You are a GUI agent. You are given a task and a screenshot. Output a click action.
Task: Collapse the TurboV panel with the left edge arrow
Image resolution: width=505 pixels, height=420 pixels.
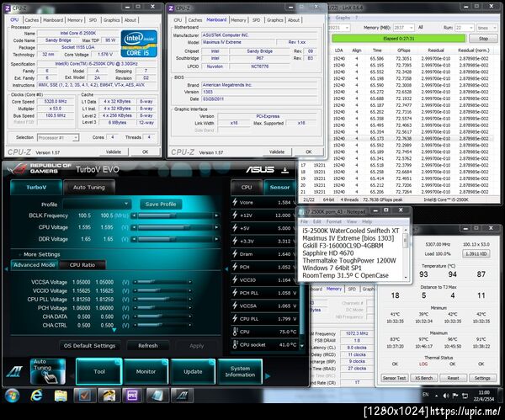click(x=6, y=268)
